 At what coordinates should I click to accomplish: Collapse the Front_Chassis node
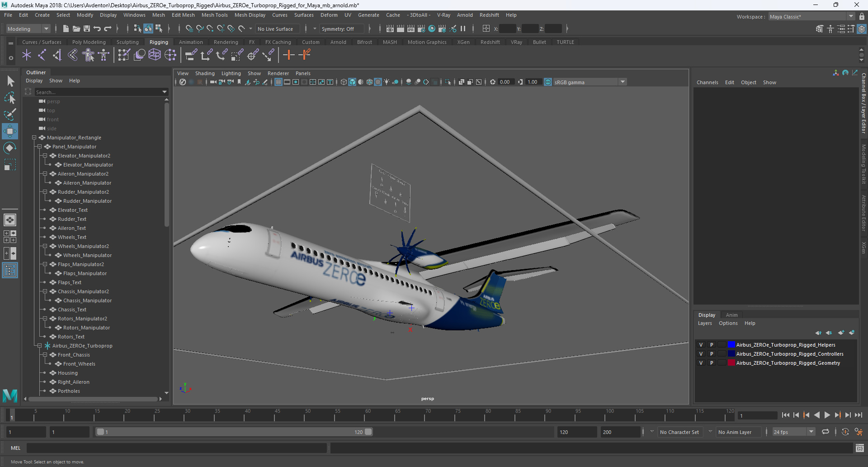click(x=45, y=355)
